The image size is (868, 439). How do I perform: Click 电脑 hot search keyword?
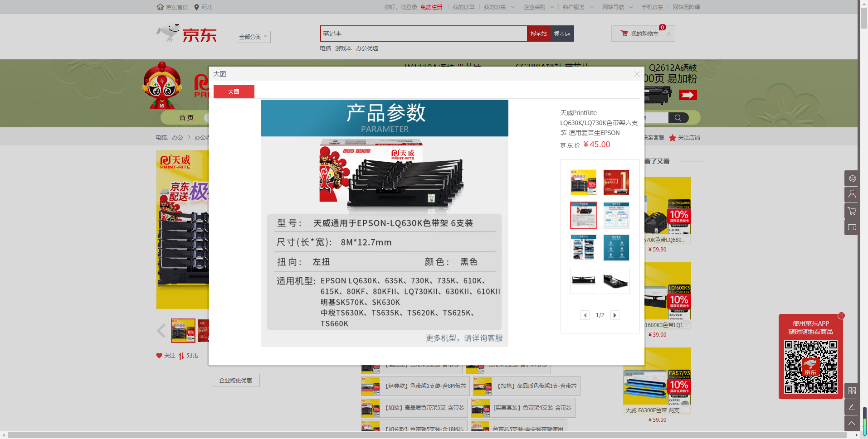point(325,48)
